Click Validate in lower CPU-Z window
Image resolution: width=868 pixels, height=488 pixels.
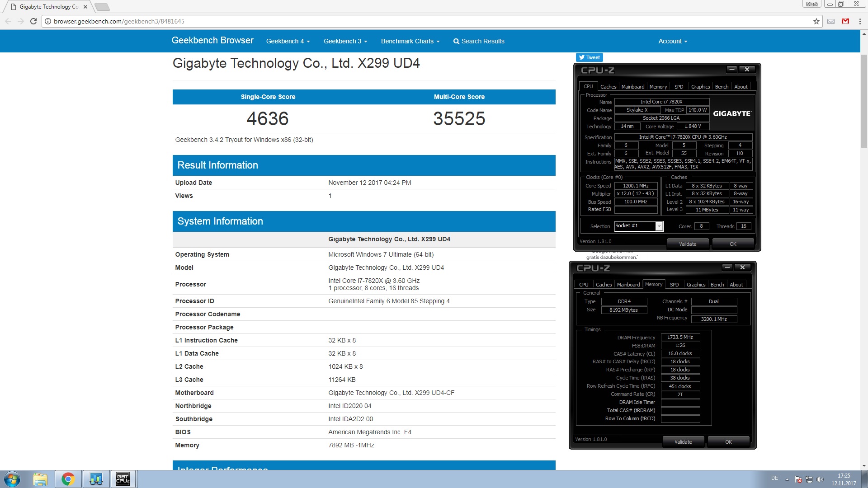point(683,442)
